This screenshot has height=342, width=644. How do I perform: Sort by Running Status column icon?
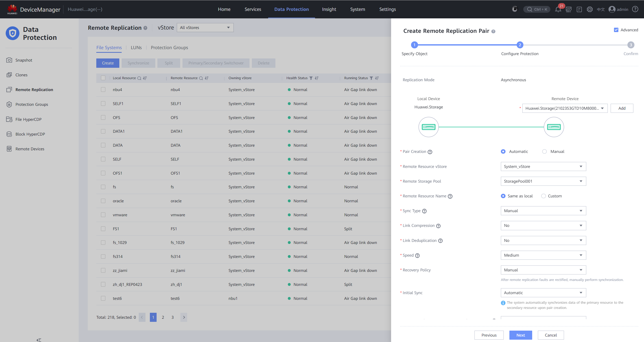(377, 78)
